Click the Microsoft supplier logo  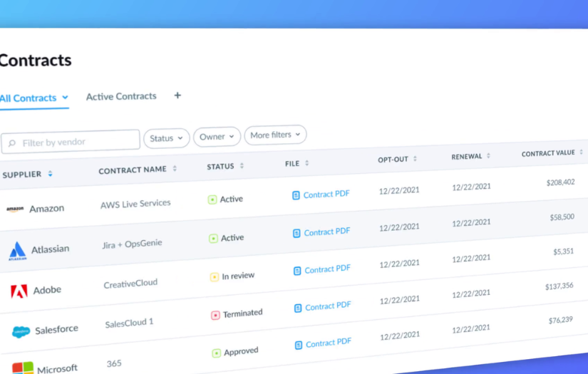click(23, 368)
